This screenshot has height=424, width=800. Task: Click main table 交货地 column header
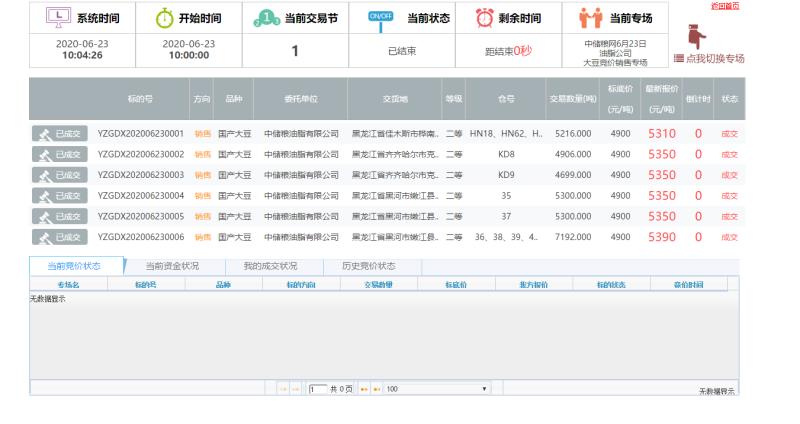(x=395, y=99)
